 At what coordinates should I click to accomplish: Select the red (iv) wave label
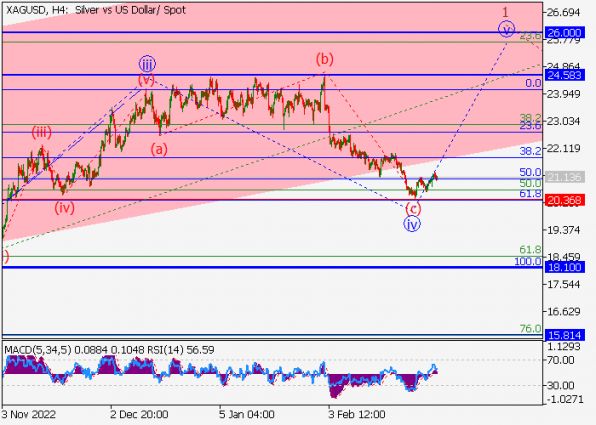coord(64,208)
